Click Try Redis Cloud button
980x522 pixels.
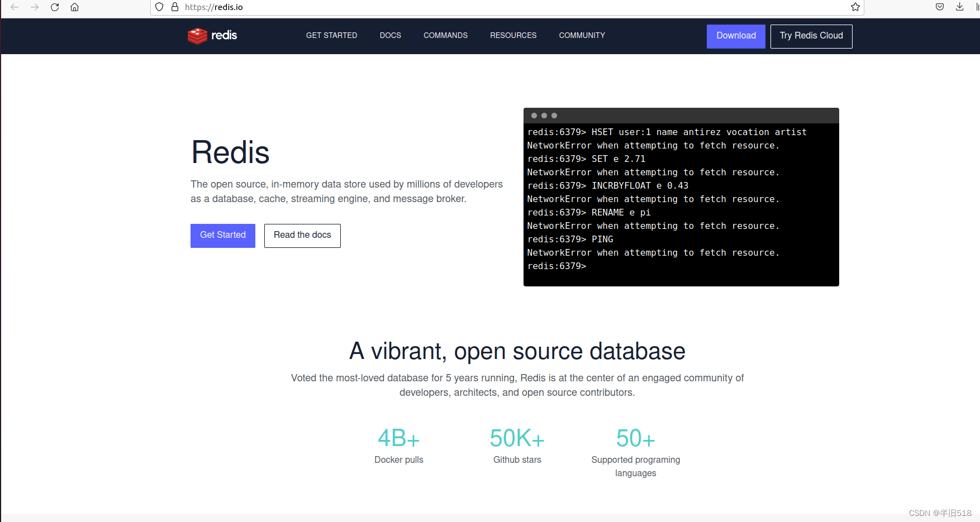(x=811, y=36)
